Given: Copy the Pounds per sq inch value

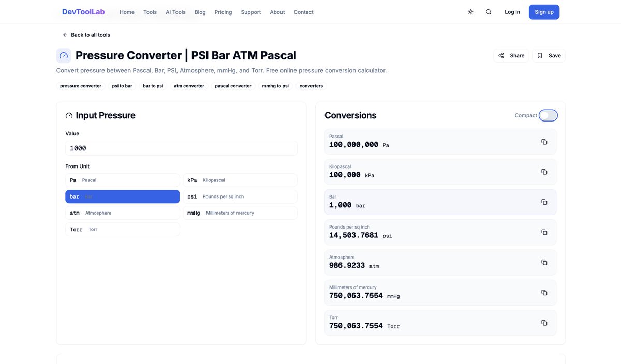Looking at the screenshot, I should tap(544, 232).
